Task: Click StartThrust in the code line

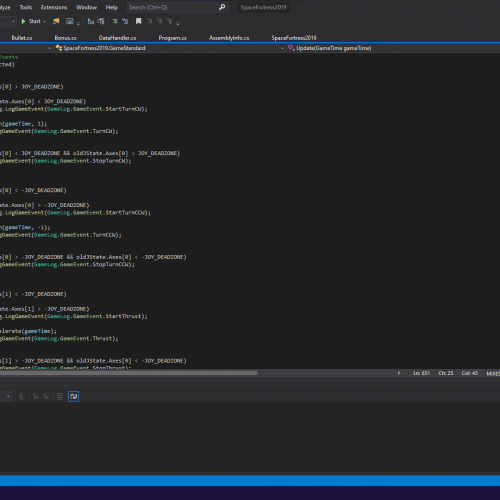Action: (x=124, y=316)
